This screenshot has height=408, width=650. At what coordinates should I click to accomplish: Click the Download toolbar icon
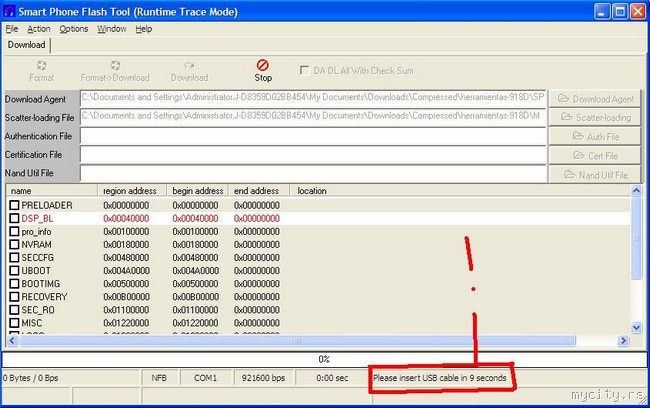click(x=189, y=65)
